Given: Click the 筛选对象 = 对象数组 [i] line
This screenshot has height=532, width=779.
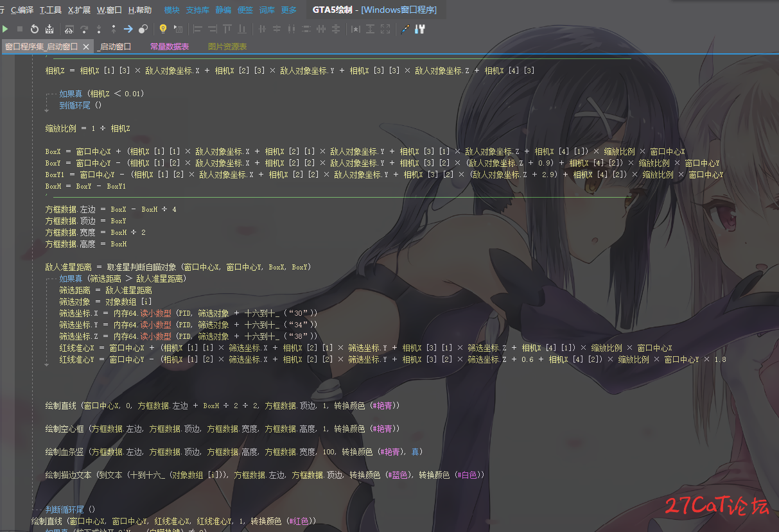Looking at the screenshot, I should (x=106, y=302).
